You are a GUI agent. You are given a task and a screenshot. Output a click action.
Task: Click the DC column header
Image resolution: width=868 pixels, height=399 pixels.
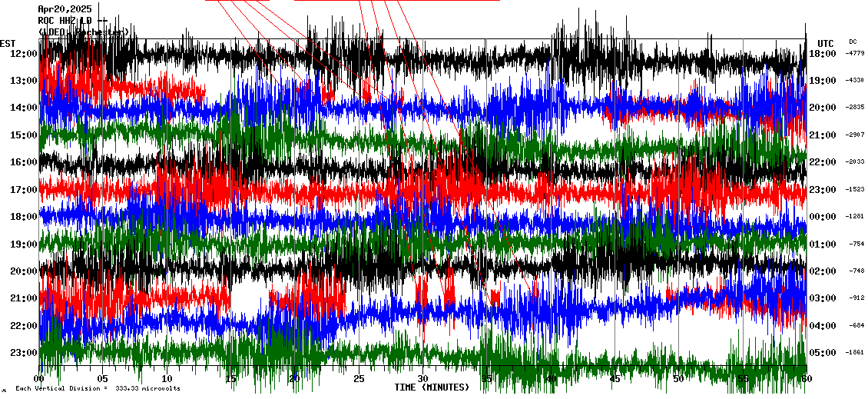pos(853,42)
